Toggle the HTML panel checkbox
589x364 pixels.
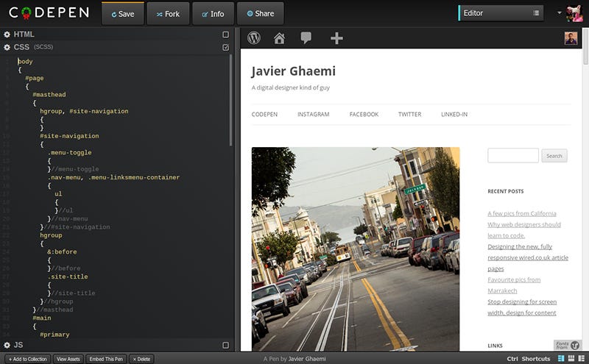225,35
